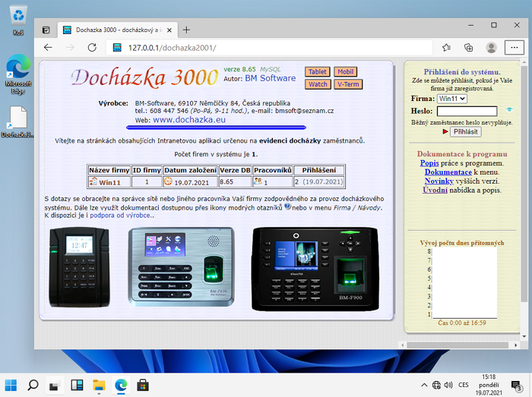This screenshot has width=532, height=397.
Task: Open Task View on taskbar
Action: point(54,385)
